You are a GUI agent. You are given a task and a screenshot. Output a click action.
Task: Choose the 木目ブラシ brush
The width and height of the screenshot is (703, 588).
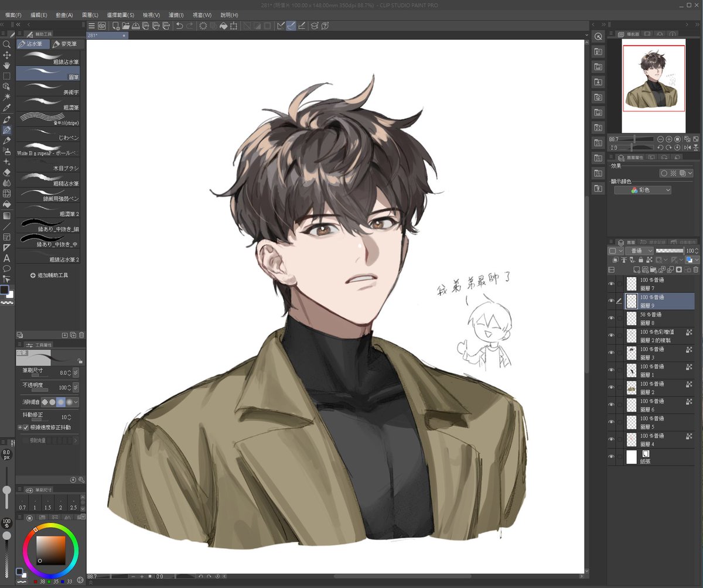pos(48,165)
